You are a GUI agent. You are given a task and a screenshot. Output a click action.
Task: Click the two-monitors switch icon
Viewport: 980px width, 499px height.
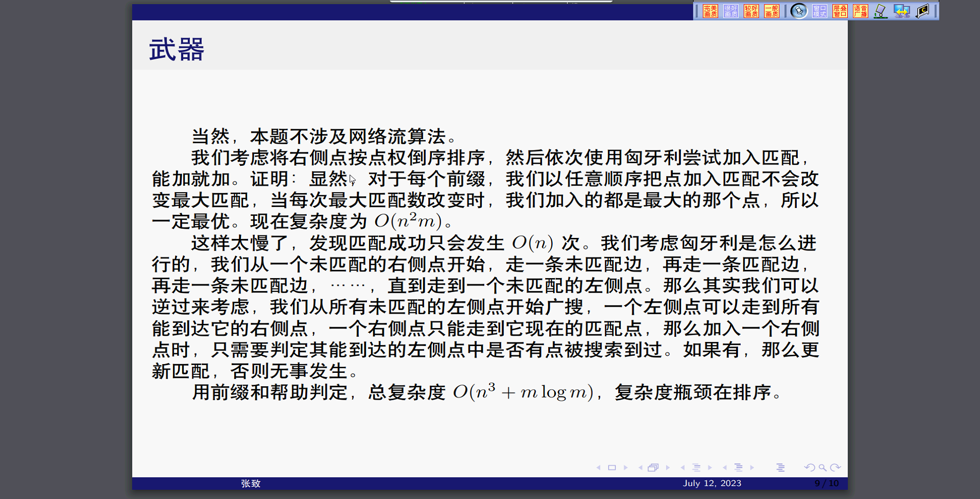[x=902, y=11]
